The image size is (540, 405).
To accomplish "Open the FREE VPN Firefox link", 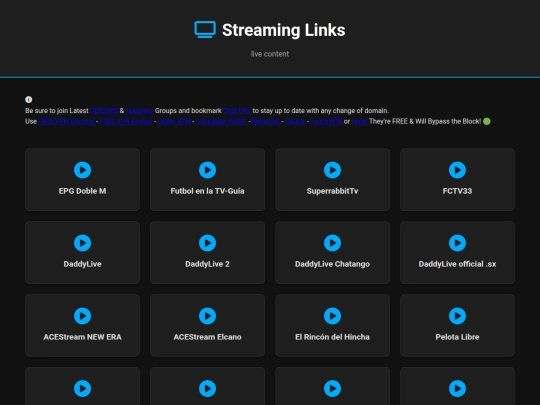I will coord(126,121).
